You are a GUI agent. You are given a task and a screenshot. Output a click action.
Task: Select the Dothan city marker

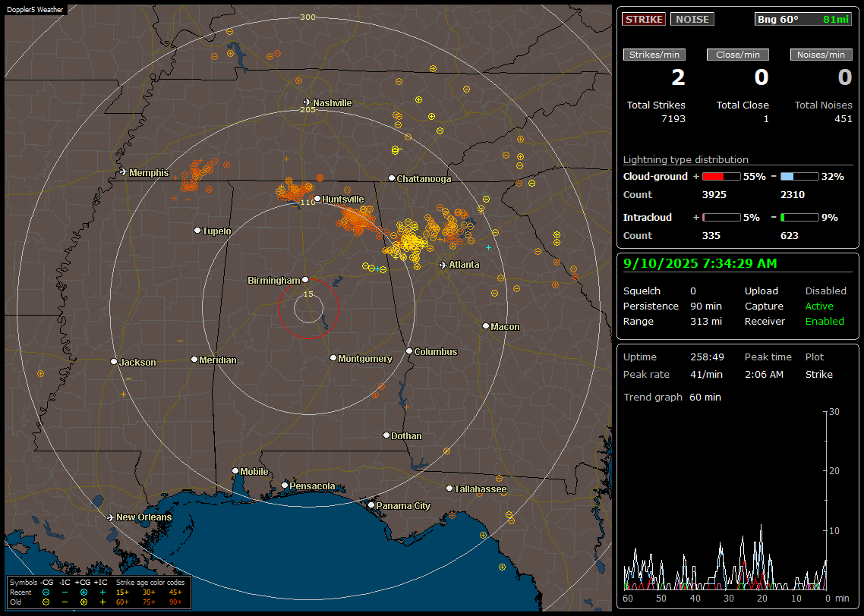[386, 435]
